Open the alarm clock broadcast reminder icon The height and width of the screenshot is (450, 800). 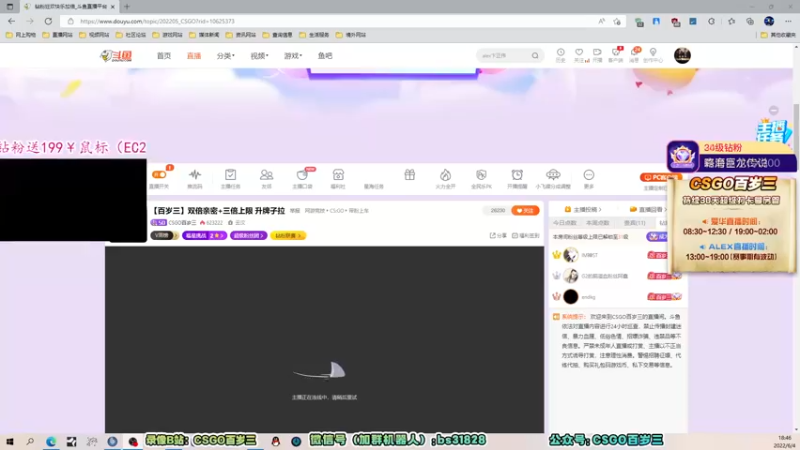point(517,174)
